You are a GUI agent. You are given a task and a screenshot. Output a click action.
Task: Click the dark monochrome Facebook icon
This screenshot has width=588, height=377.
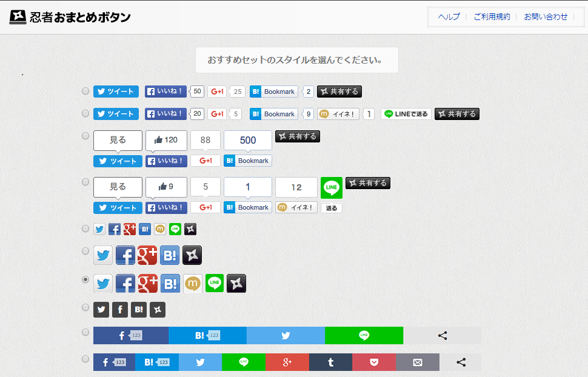pos(120,310)
